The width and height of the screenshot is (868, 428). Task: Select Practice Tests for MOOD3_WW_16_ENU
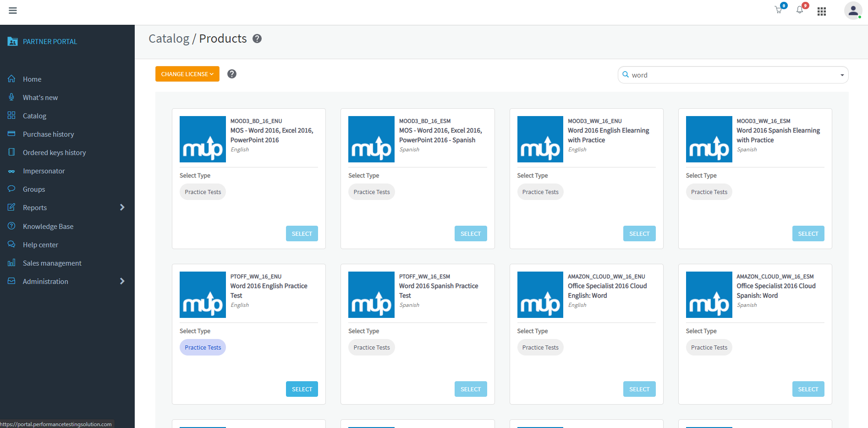(540, 192)
